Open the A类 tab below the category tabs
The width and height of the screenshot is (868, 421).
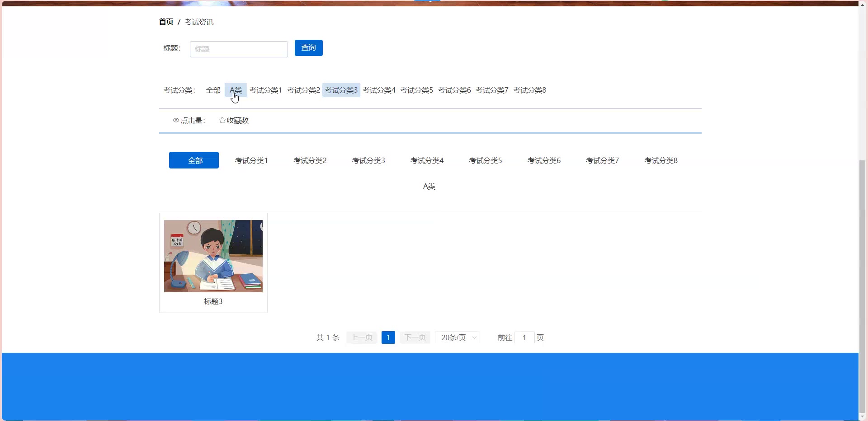[x=429, y=186]
